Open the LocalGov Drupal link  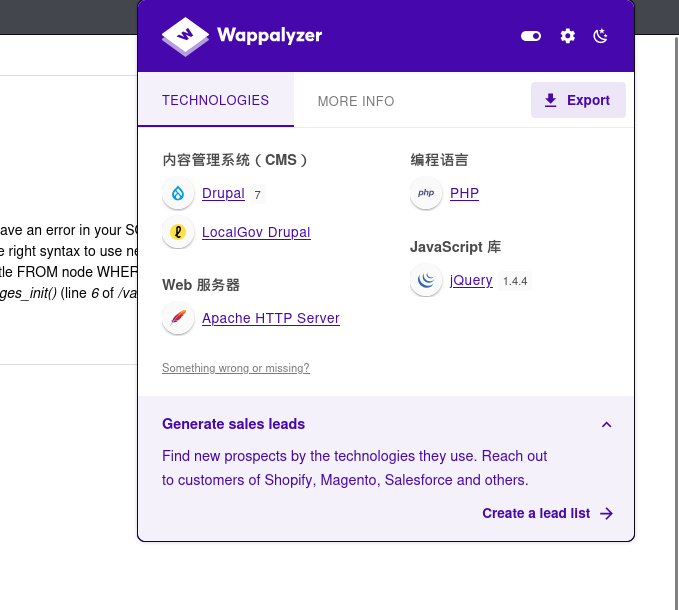256,232
